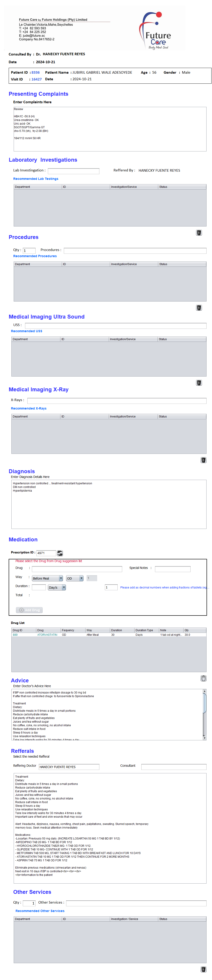Click the Future Care logo
The image size is (212, 980).
click(x=157, y=31)
